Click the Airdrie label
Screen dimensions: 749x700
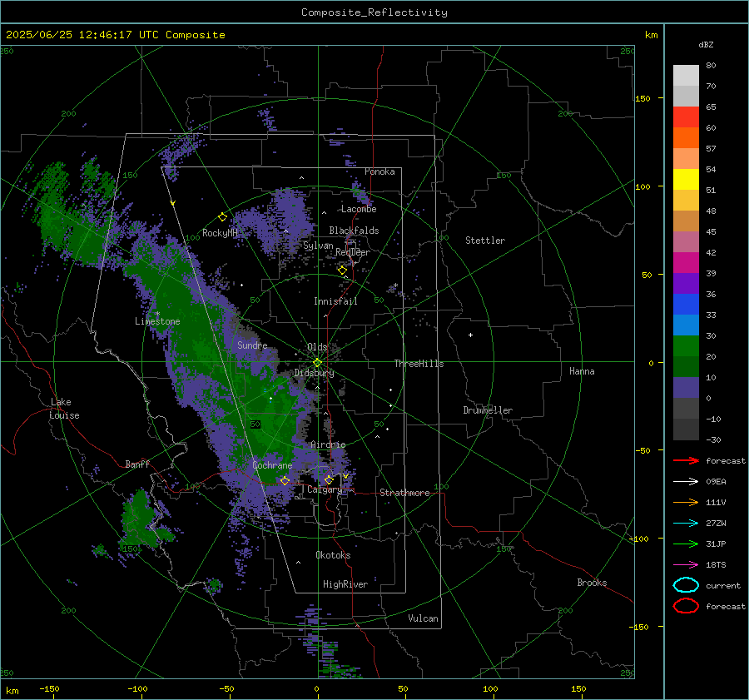[x=328, y=444]
